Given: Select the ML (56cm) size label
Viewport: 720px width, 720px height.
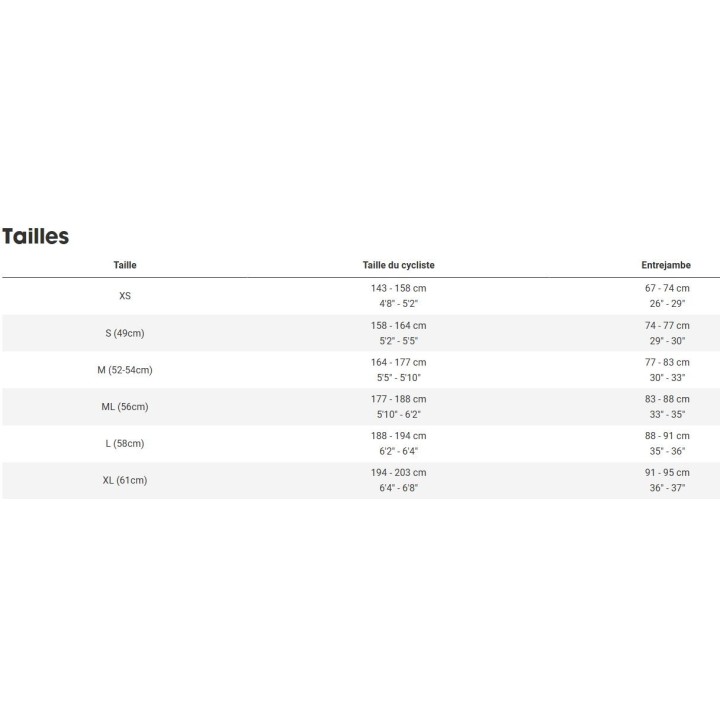Looking at the screenshot, I should coord(125,407).
